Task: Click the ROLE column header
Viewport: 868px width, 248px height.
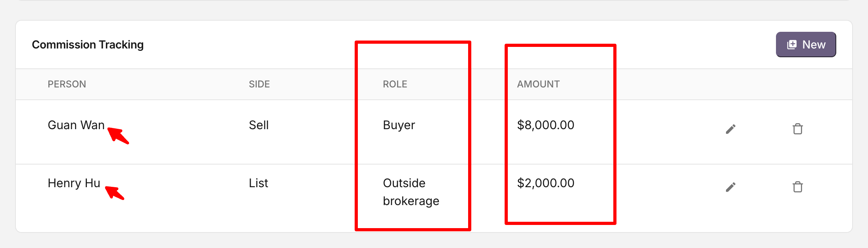Action: (395, 84)
